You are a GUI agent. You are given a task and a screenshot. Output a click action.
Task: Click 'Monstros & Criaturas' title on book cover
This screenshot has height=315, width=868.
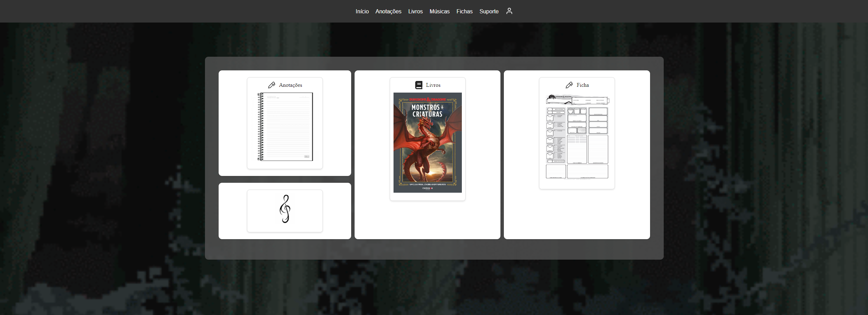tap(427, 111)
